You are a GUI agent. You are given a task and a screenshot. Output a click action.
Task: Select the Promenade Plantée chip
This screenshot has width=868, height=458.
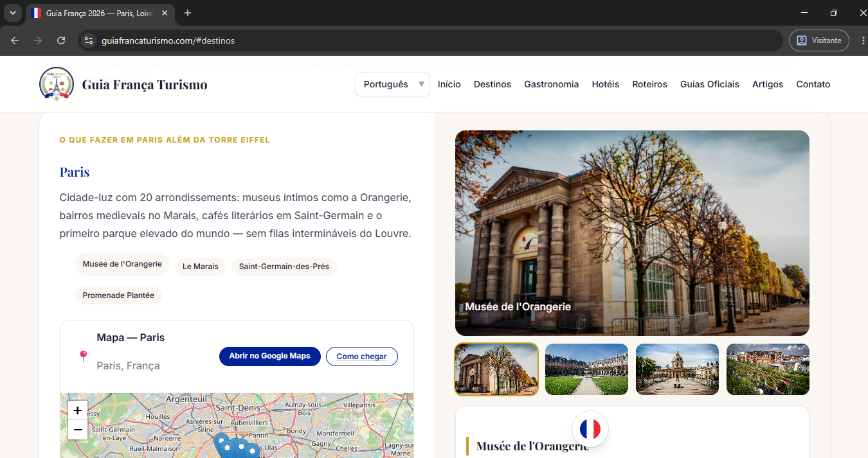coord(118,295)
